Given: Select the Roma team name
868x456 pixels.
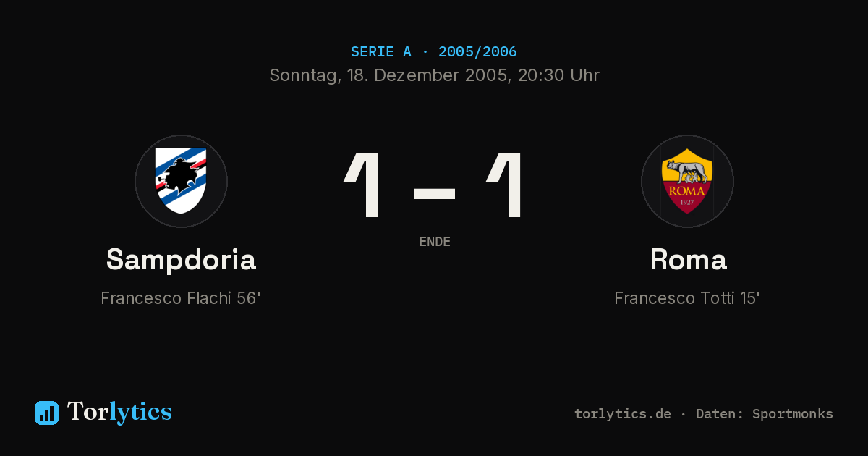Looking at the screenshot, I should (688, 259).
